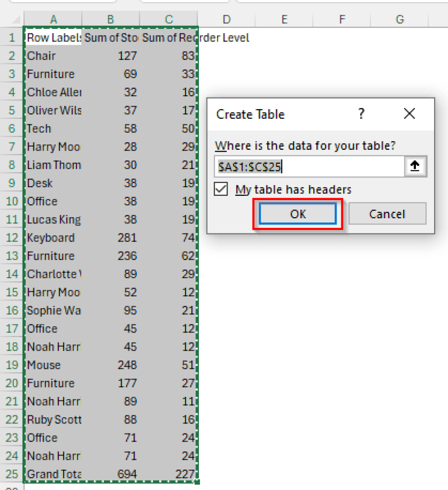The image size is (448, 490).
Task: Click the collapse dialog range selector icon
Action: point(415,167)
